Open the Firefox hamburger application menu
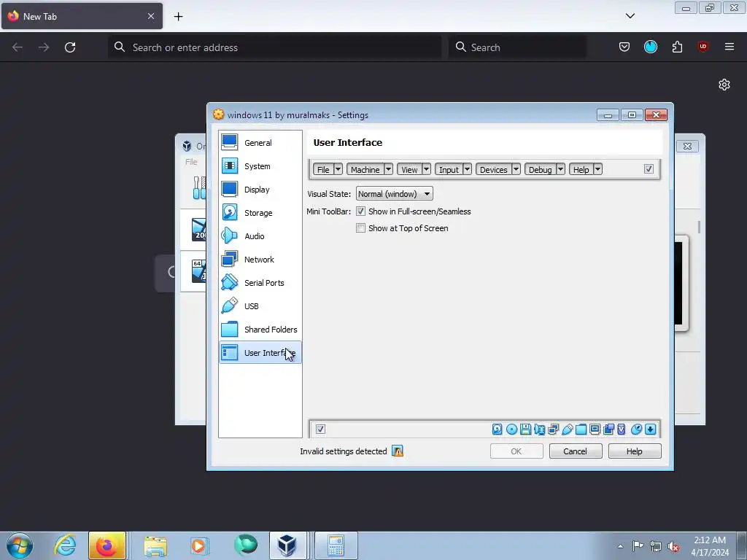Viewport: 747px width, 560px height. (x=729, y=47)
